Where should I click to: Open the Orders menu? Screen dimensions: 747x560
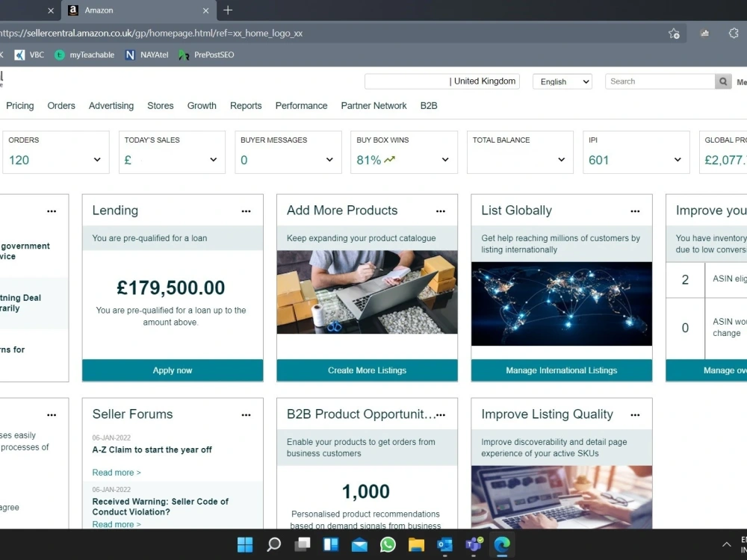click(x=61, y=106)
